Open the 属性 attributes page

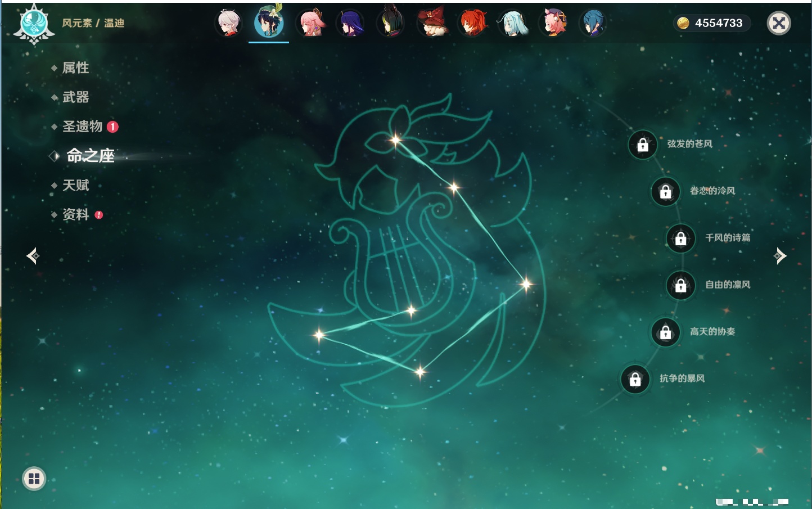pos(75,68)
